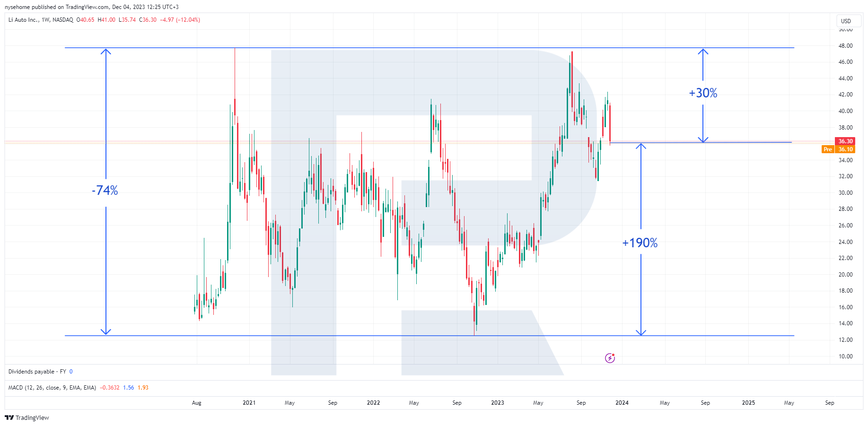
Task: Click the 2023 time axis label
Action: pos(498,403)
